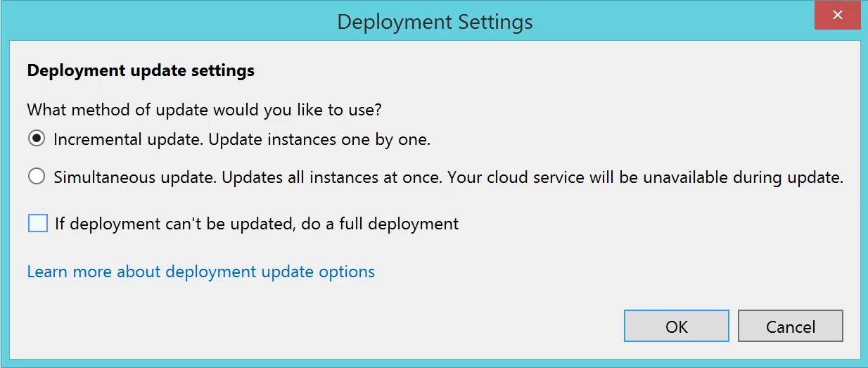Viewport: 868px width, 368px height.
Task: Dismiss the dialog with Cancel
Action: point(791,326)
